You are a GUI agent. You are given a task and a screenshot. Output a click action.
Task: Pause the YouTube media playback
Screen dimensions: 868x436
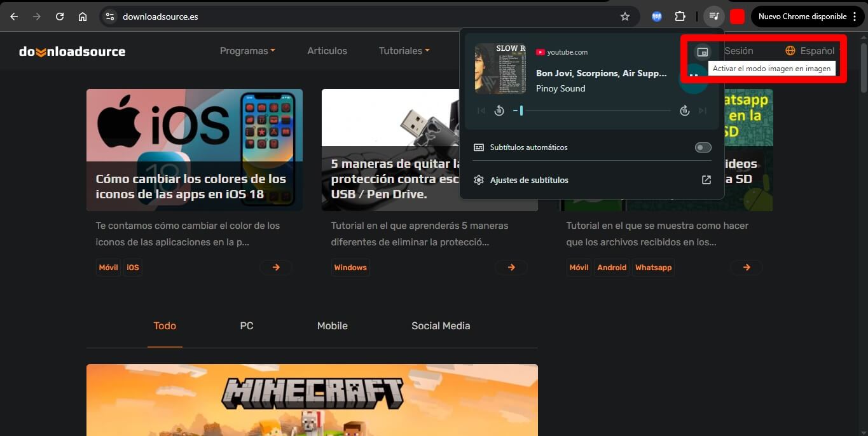pyautogui.click(x=694, y=78)
